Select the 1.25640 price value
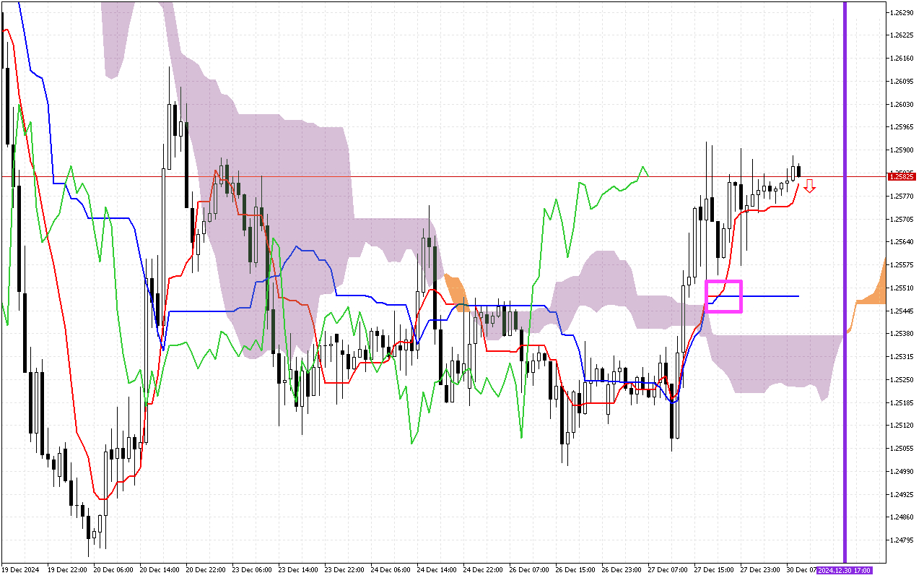Screen dimensions: 924x578 902,242
